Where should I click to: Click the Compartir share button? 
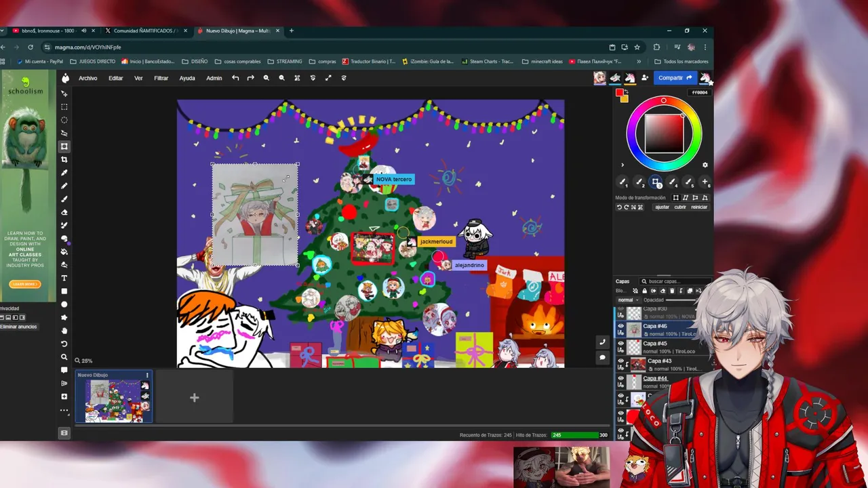(675, 78)
